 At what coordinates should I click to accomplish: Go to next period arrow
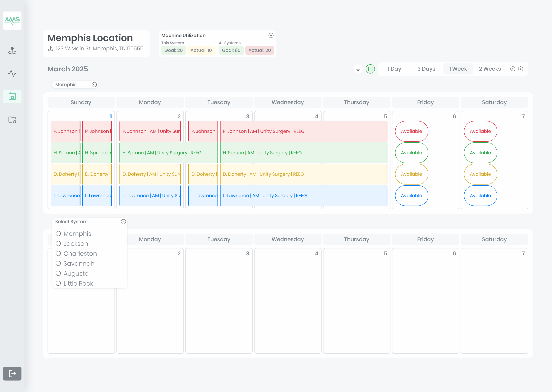(521, 69)
